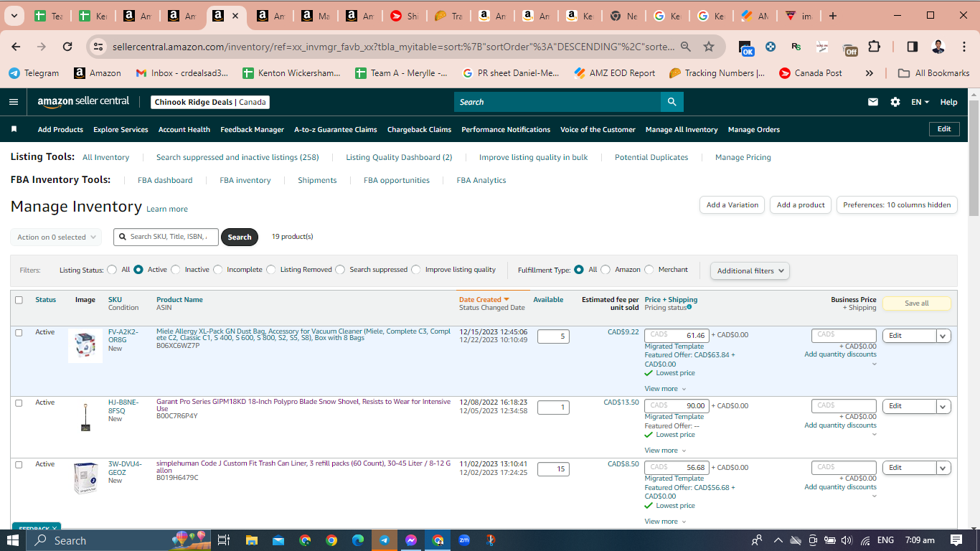The width and height of the screenshot is (980, 551).
Task: Open Preferences: 10 columns hidden
Action: coord(897,204)
